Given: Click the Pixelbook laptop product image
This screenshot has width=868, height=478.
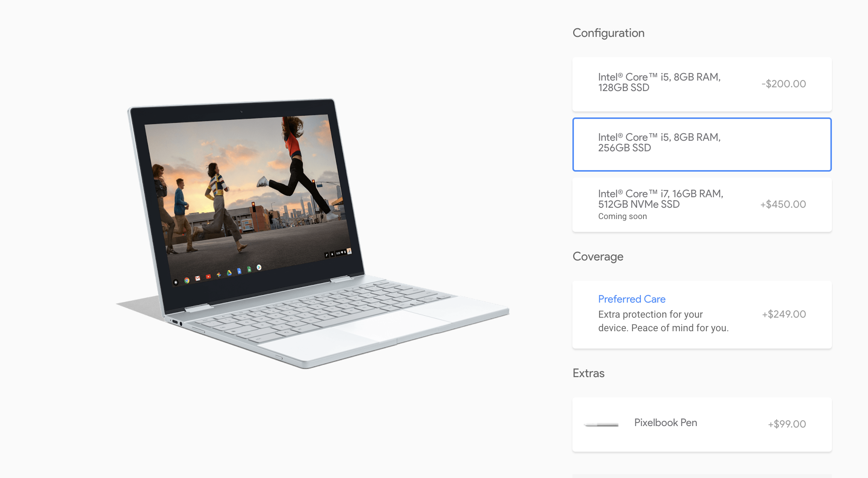Looking at the screenshot, I should point(312,233).
